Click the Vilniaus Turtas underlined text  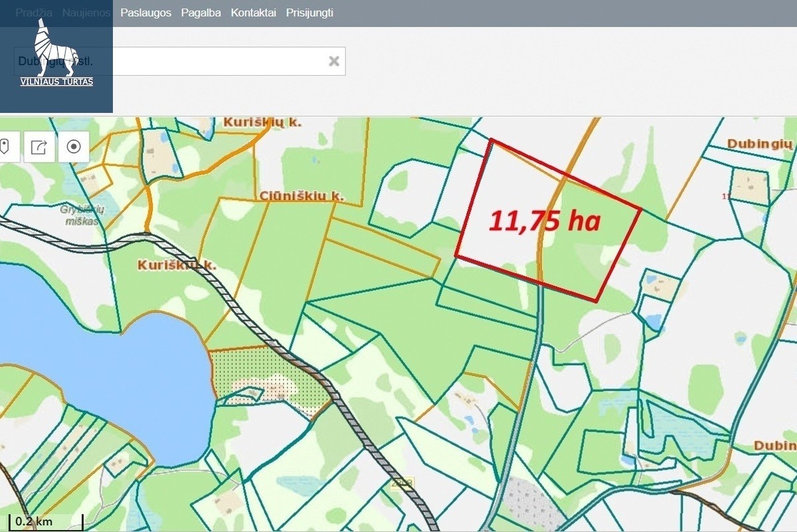(x=56, y=82)
